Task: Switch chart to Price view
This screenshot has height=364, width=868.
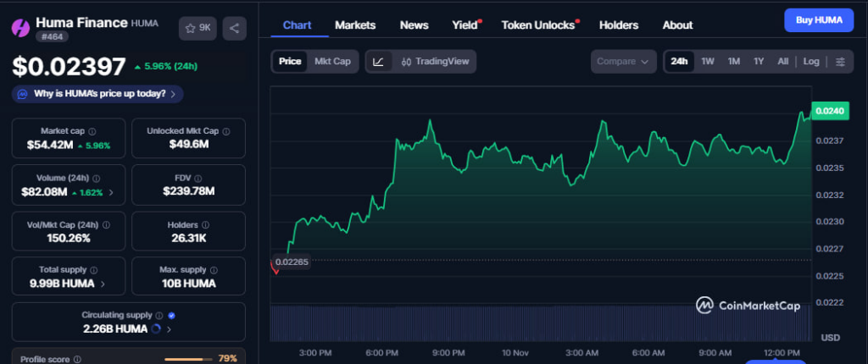Action: point(290,62)
